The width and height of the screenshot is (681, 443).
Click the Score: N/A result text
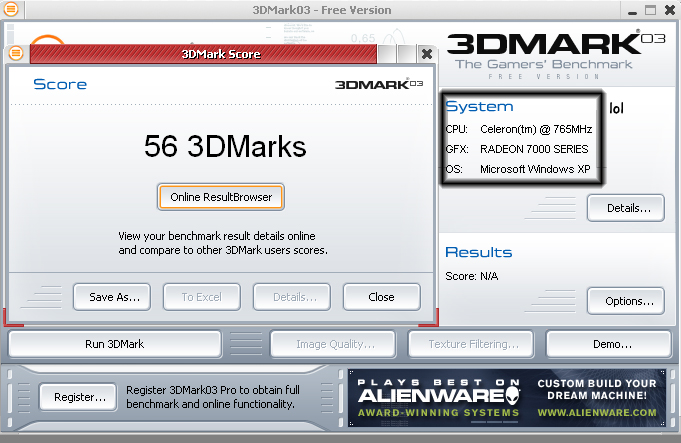click(x=472, y=276)
